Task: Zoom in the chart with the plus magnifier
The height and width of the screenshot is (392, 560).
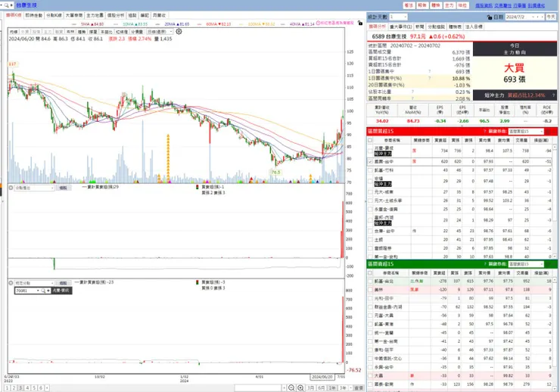Action: [x=300, y=387]
